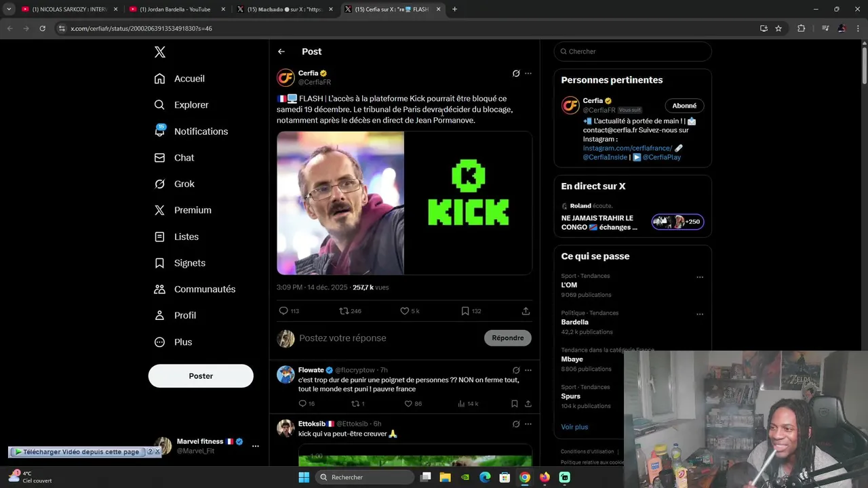Click Grok icon on Ettoksib's reply
This screenshot has height=488, width=868.
coord(516,424)
